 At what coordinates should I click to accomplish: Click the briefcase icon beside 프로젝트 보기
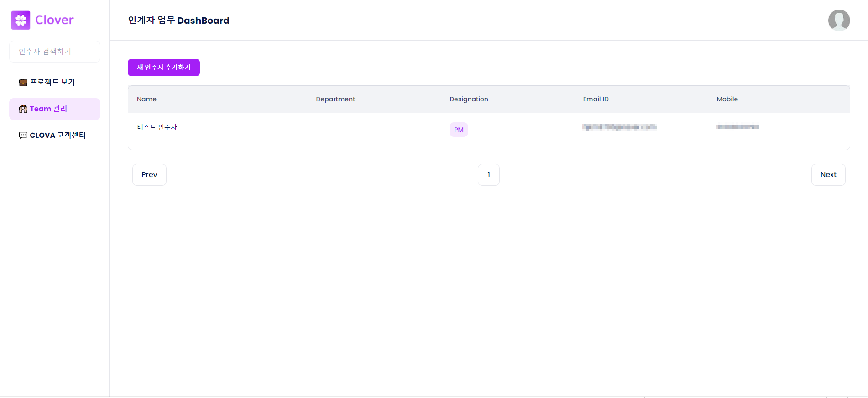pyautogui.click(x=23, y=82)
